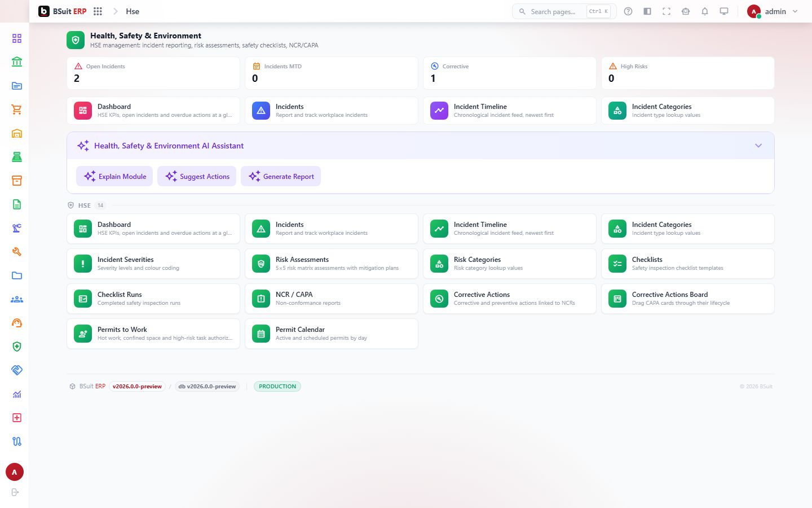Click the shopping cart sidebar icon

click(17, 110)
